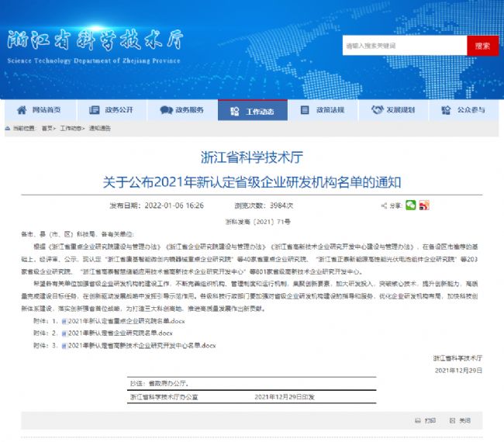
Task: Click the printer icon beside 打印
Action: tap(418, 420)
